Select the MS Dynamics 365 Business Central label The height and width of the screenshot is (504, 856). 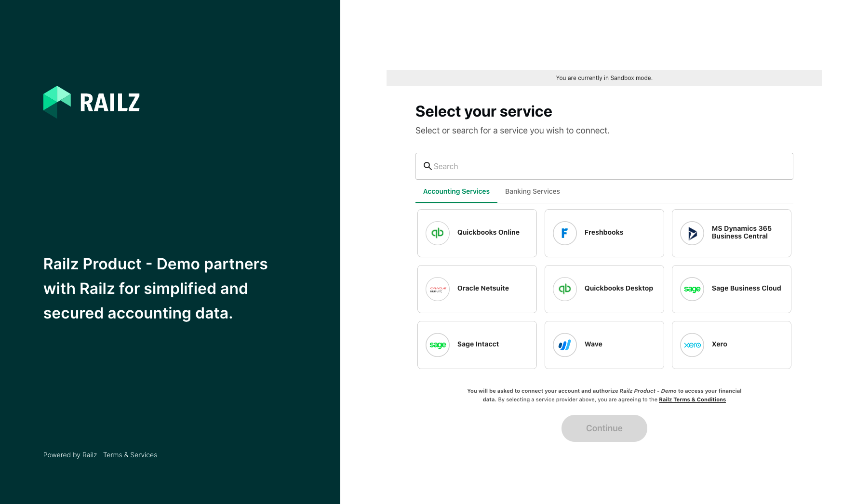point(742,232)
